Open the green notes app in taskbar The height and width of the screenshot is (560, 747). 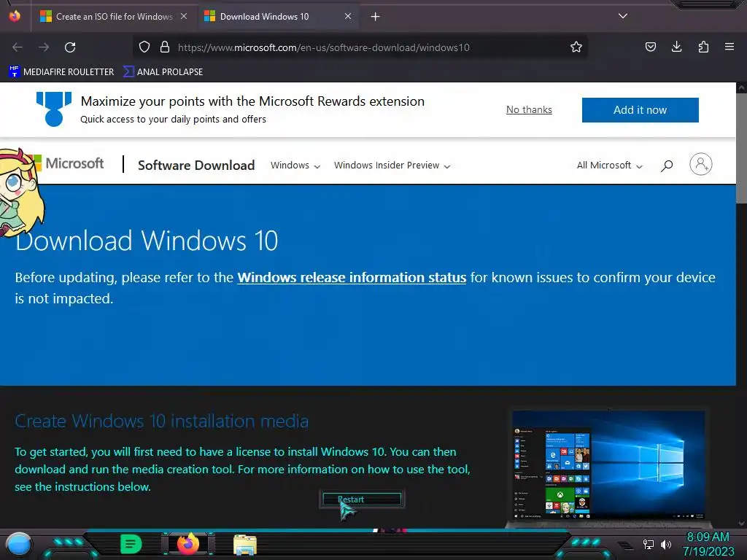pyautogui.click(x=131, y=544)
